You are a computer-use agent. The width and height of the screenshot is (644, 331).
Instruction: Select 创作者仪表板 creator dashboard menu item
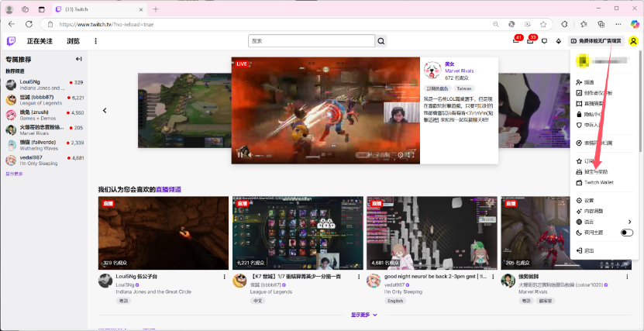[x=604, y=93]
